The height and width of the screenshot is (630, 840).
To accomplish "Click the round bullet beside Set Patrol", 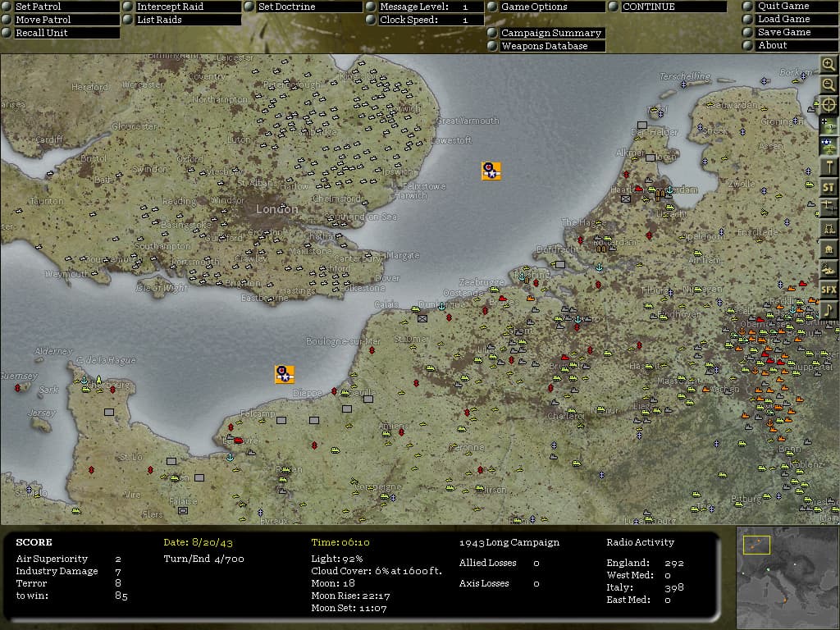I will pos(7,7).
